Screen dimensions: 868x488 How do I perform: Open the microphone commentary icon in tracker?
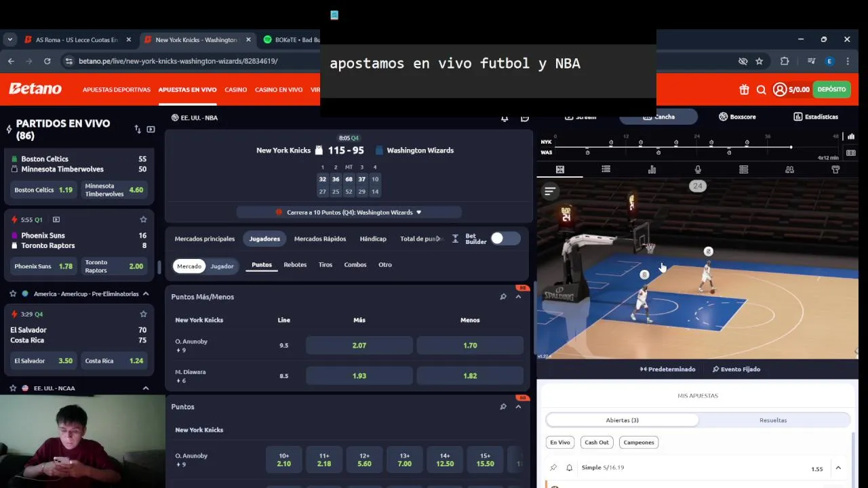click(698, 169)
